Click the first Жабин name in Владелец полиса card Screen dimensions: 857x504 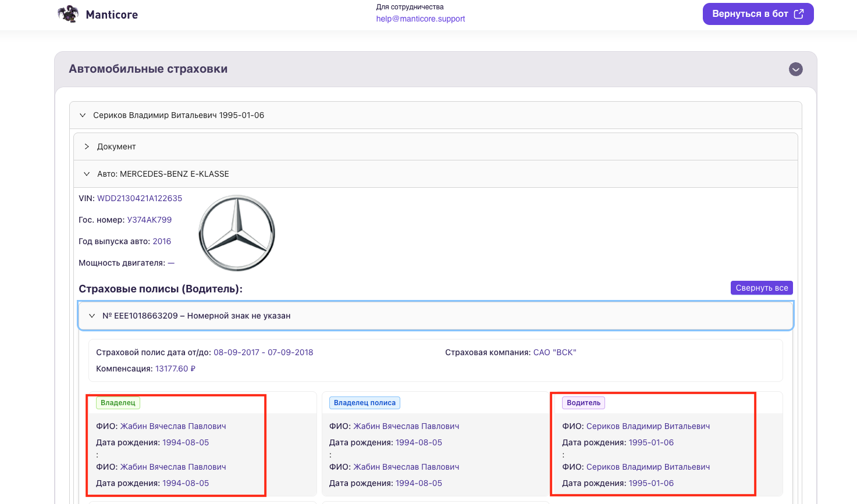tap(407, 426)
